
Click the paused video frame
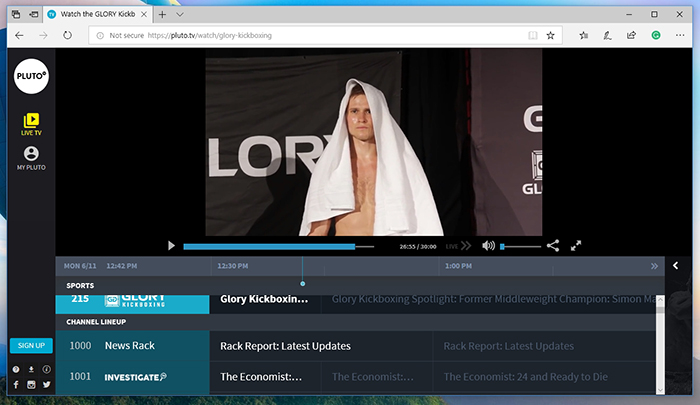[374, 142]
